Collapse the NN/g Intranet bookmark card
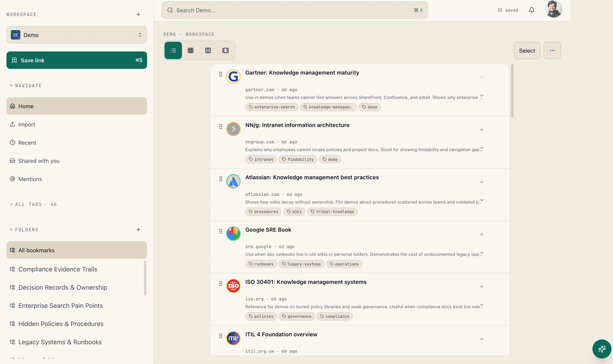 (x=482, y=130)
